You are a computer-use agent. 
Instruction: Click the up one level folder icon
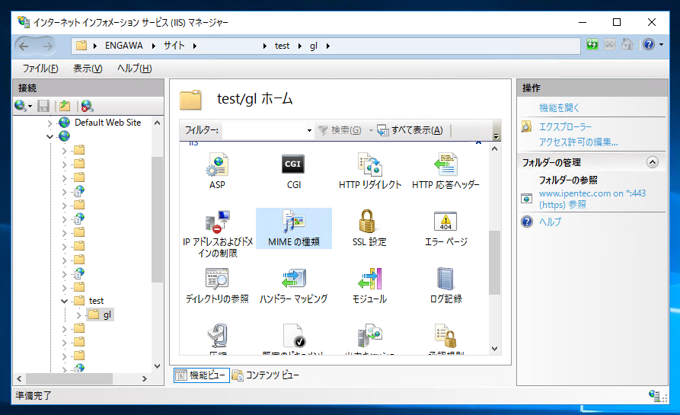[65, 106]
